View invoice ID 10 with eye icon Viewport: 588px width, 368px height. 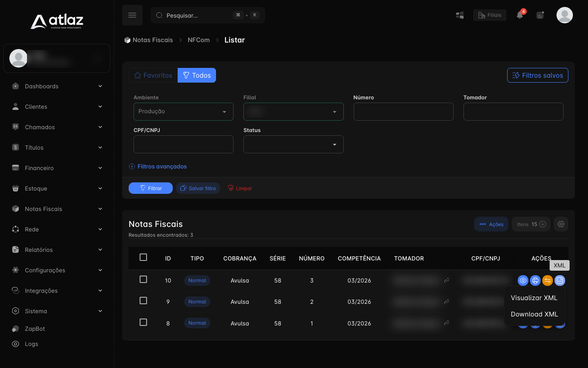(x=523, y=280)
